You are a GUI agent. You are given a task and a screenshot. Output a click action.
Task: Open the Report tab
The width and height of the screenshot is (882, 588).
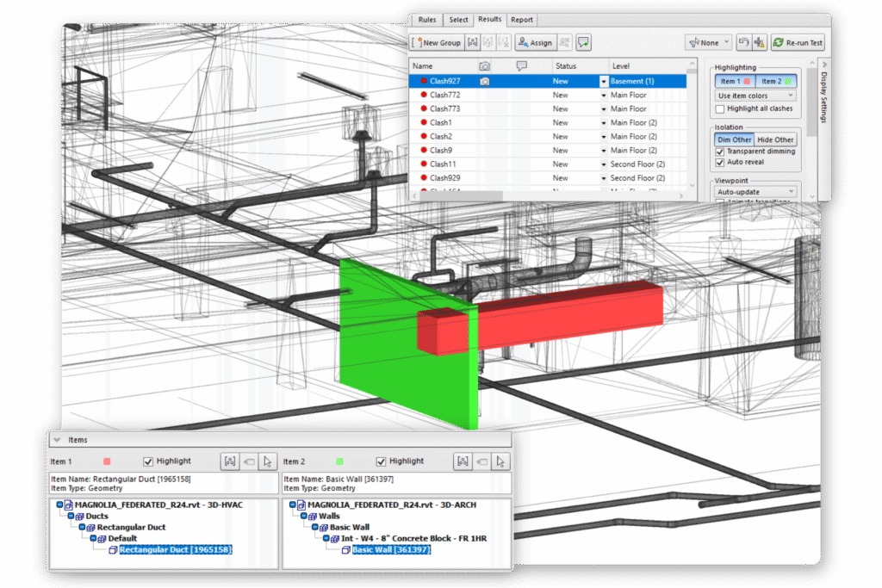[x=521, y=20]
